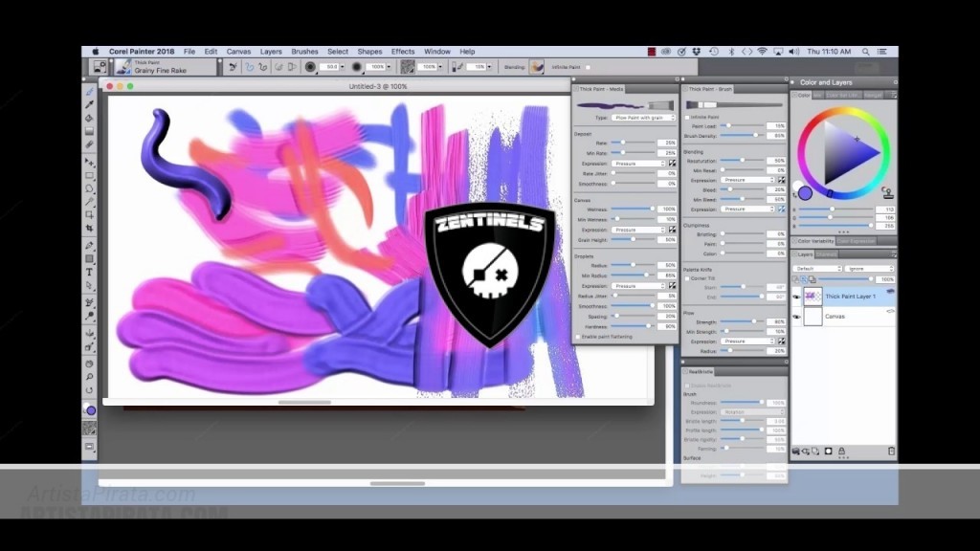Select the Canvas layer row

(844, 317)
